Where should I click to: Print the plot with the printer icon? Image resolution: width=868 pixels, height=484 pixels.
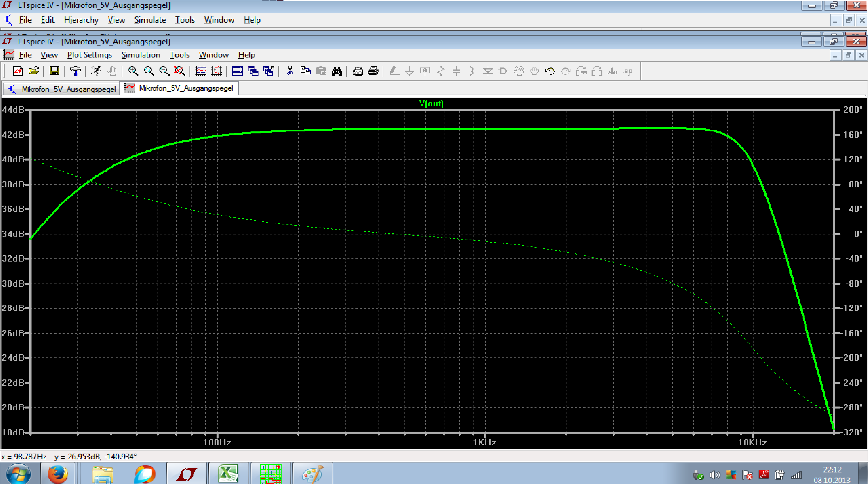pyautogui.click(x=373, y=71)
